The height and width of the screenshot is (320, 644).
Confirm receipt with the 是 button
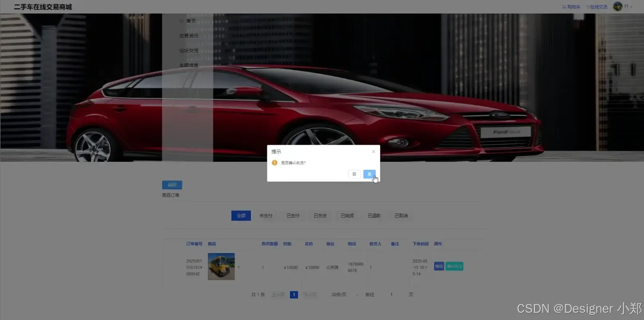coord(369,174)
